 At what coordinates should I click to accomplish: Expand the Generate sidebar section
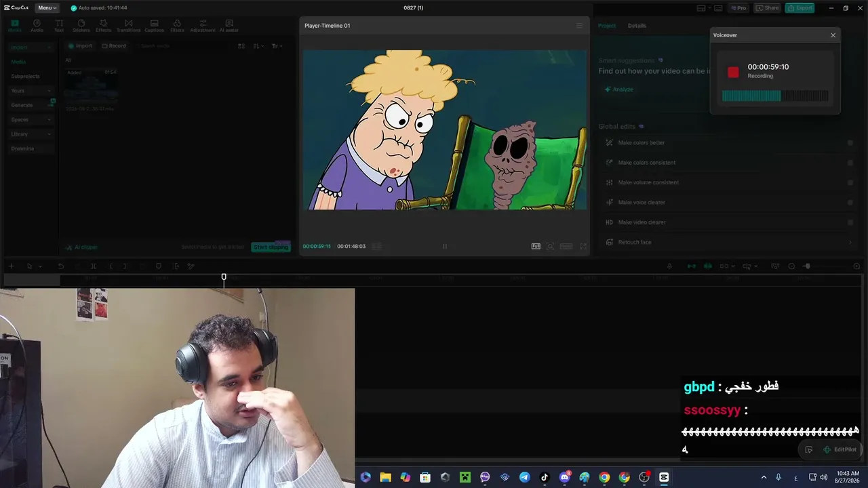point(31,105)
